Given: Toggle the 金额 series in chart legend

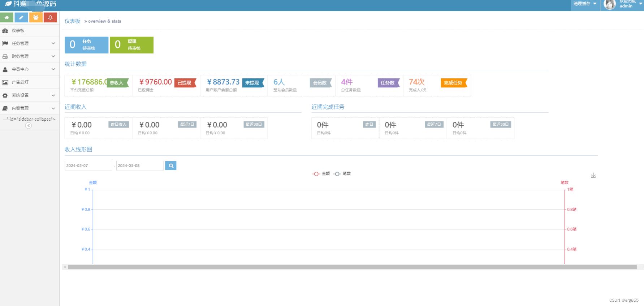Looking at the screenshot, I should [321, 174].
